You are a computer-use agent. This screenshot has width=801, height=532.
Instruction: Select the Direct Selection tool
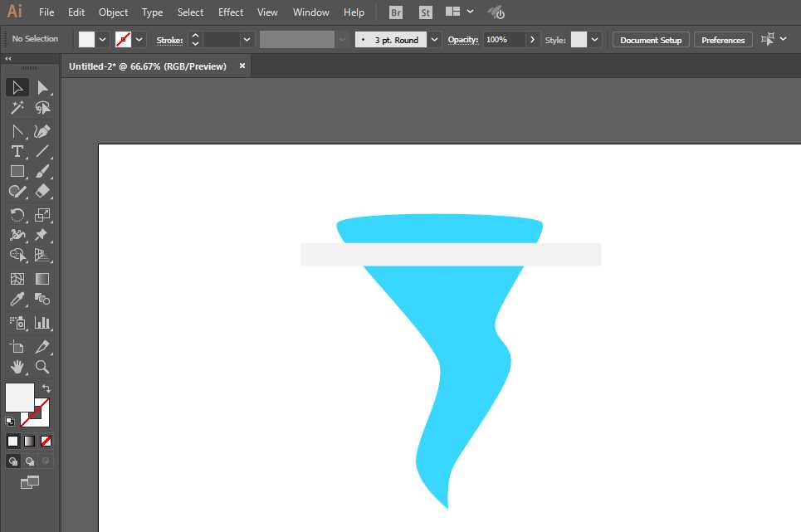click(x=42, y=88)
